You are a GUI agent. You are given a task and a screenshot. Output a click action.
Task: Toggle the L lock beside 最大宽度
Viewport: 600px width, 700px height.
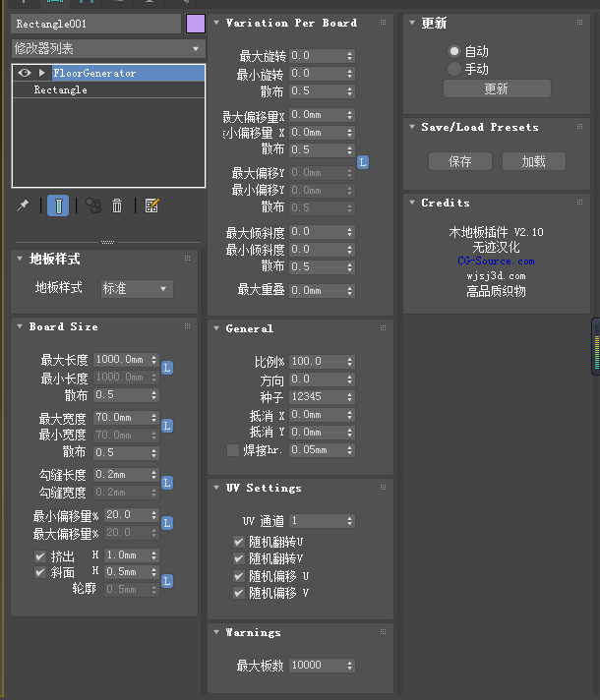167,426
